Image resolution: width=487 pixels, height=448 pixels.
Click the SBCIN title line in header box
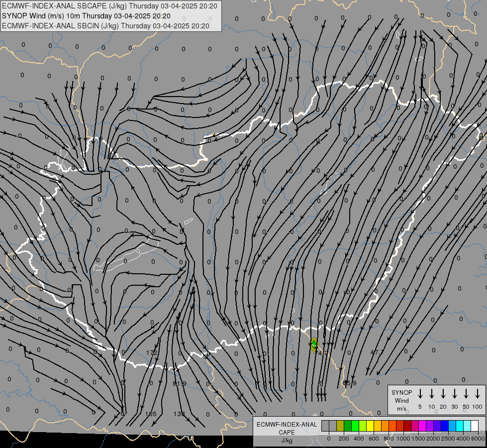[105, 26]
